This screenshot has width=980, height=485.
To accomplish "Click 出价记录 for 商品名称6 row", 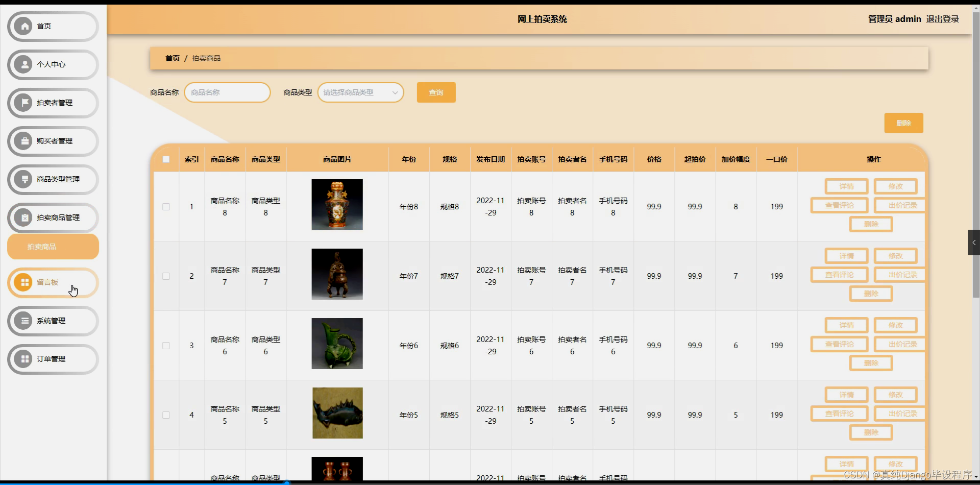I will click(899, 344).
